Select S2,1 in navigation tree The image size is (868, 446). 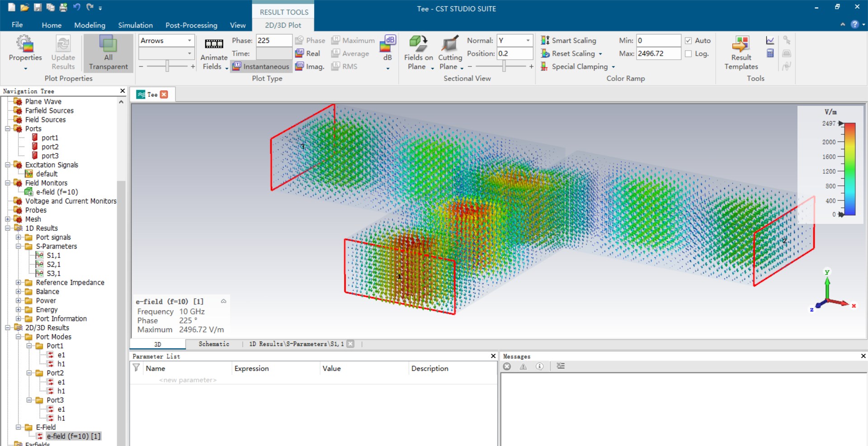[x=53, y=265]
